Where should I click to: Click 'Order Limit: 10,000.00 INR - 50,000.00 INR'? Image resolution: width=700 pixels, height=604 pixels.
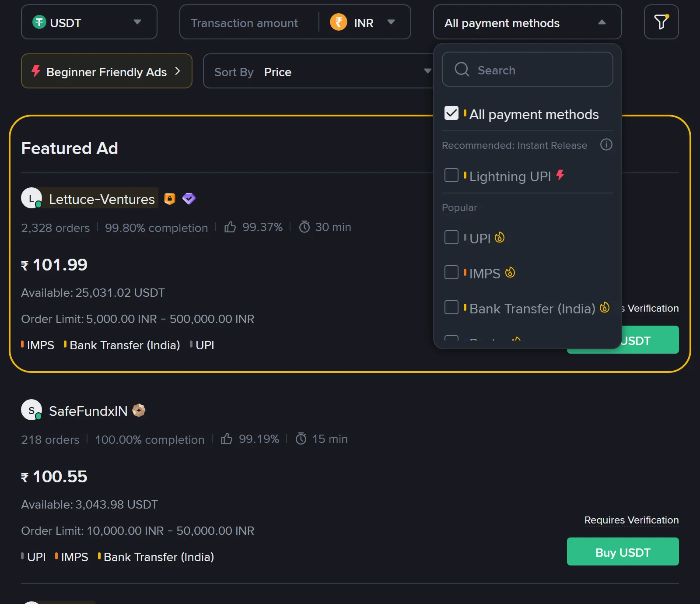138,530
